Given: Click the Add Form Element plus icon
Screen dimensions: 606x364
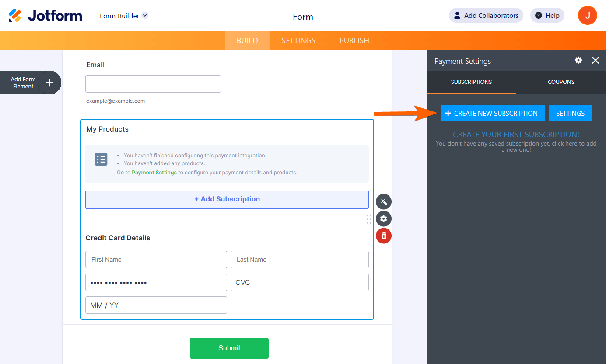Looking at the screenshot, I should click(x=49, y=83).
